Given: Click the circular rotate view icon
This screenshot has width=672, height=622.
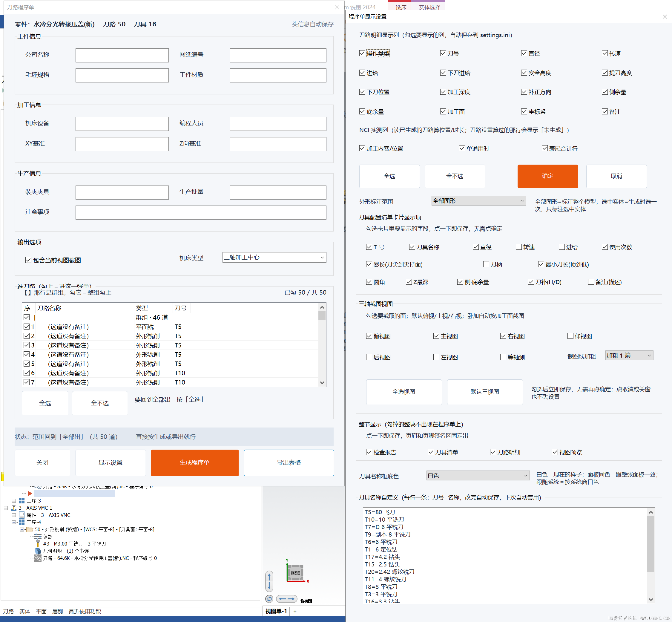Looking at the screenshot, I should pyautogui.click(x=269, y=599).
